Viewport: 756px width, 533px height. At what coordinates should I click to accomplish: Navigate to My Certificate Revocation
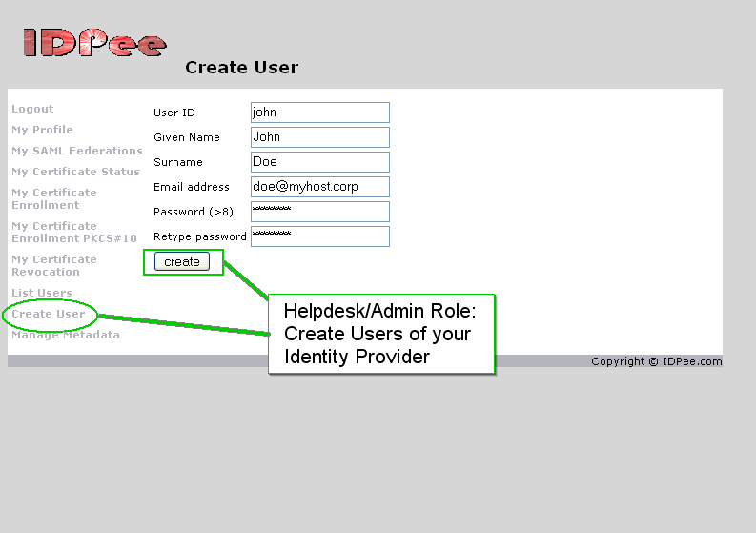[54, 265]
